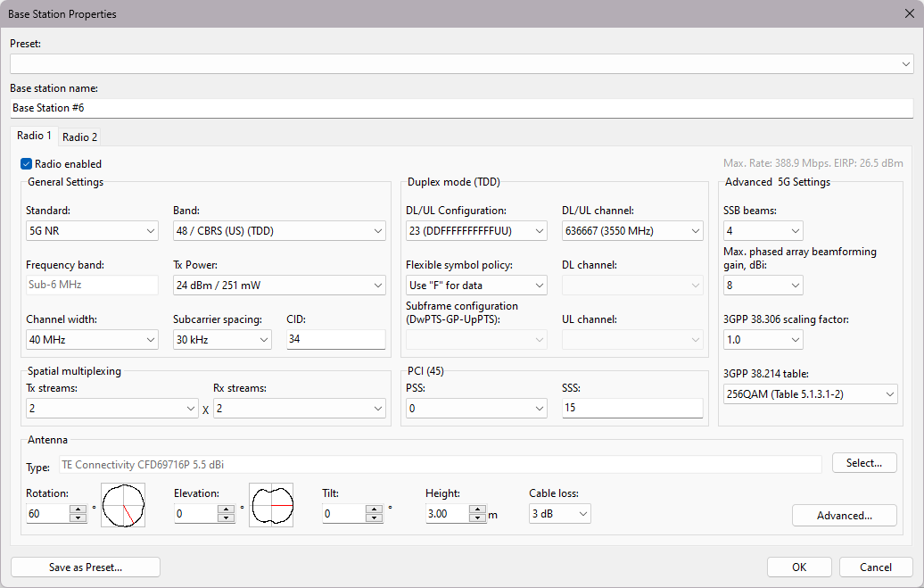The height and width of the screenshot is (588, 924).
Task: Click Select to choose an antenna
Action: pos(863,462)
